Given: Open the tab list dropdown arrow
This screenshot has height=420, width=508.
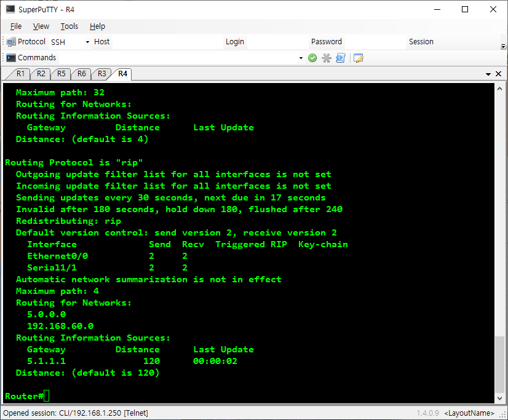Looking at the screenshot, I should 488,74.
